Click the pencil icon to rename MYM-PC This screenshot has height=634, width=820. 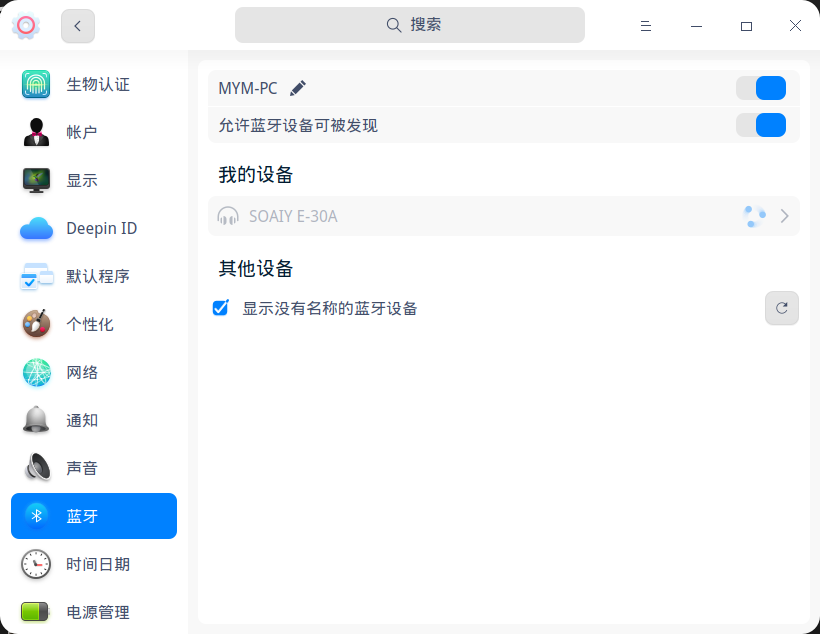coord(297,88)
